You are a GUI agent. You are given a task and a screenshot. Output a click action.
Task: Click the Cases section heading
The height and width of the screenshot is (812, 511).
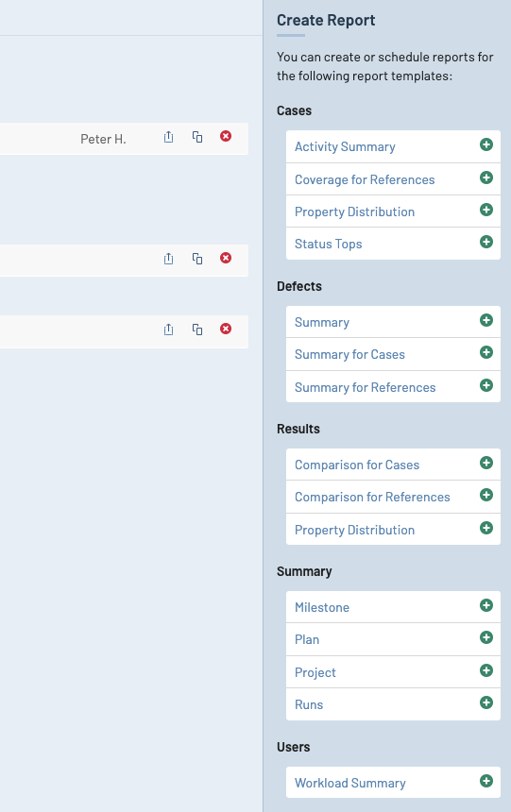click(x=294, y=110)
